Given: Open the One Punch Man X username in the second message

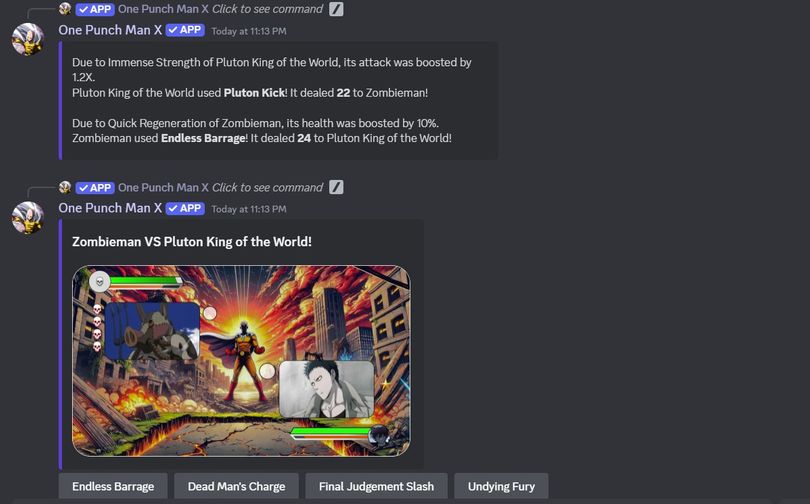Looking at the screenshot, I should point(110,209).
